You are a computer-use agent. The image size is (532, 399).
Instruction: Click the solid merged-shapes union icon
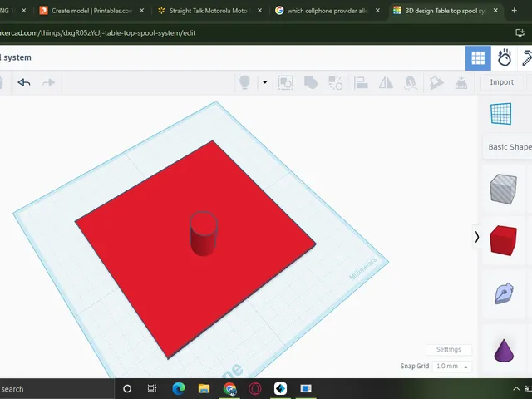[x=310, y=82]
